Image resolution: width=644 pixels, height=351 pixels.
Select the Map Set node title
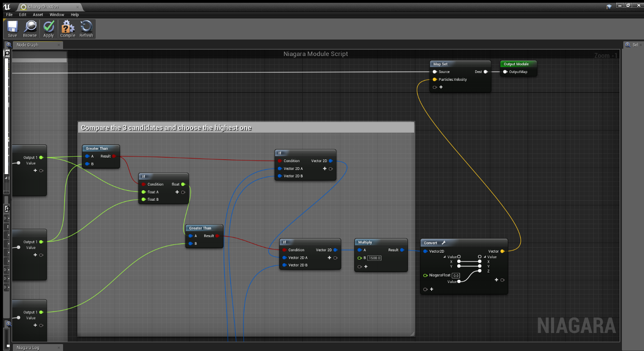point(441,64)
